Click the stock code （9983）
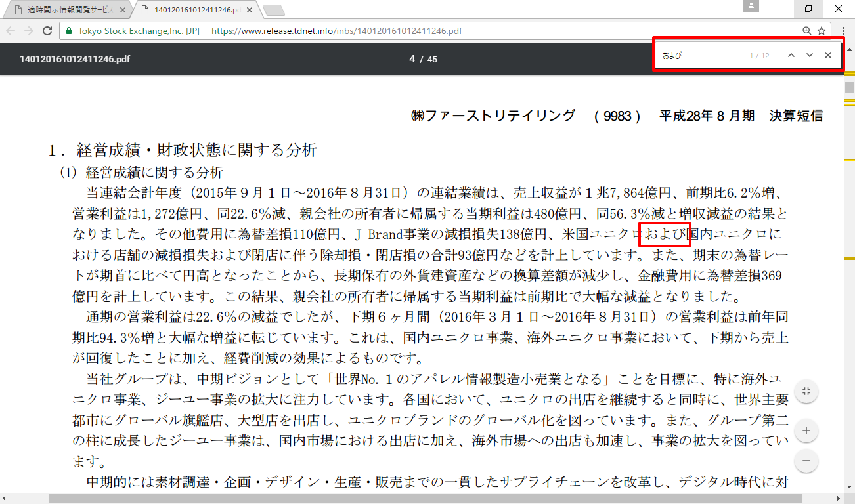The image size is (855, 504). pyautogui.click(x=617, y=116)
